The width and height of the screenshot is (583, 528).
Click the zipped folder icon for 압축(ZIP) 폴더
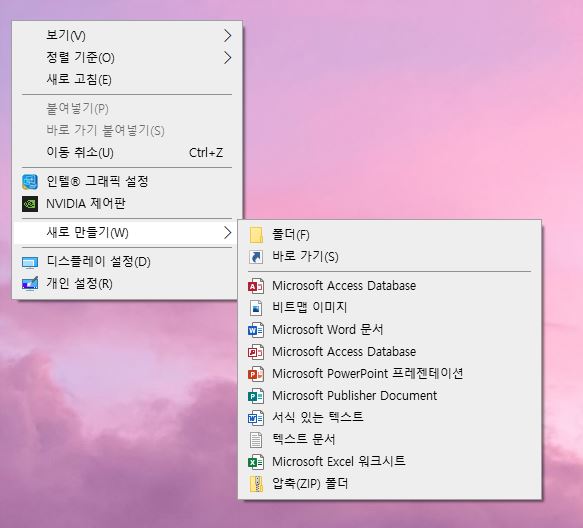tap(256, 484)
